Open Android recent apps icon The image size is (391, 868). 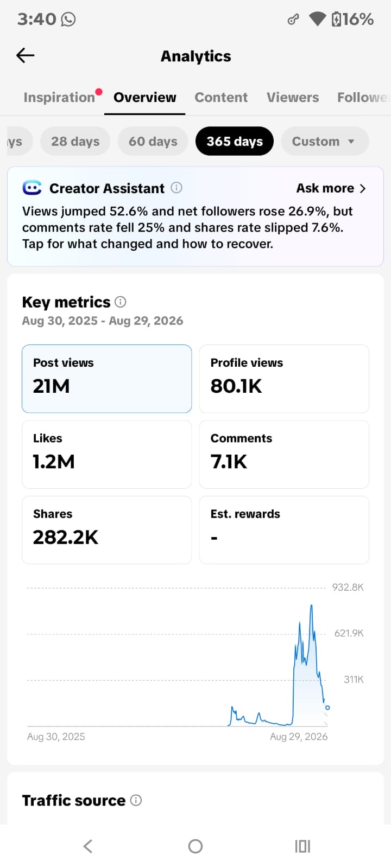tap(302, 846)
